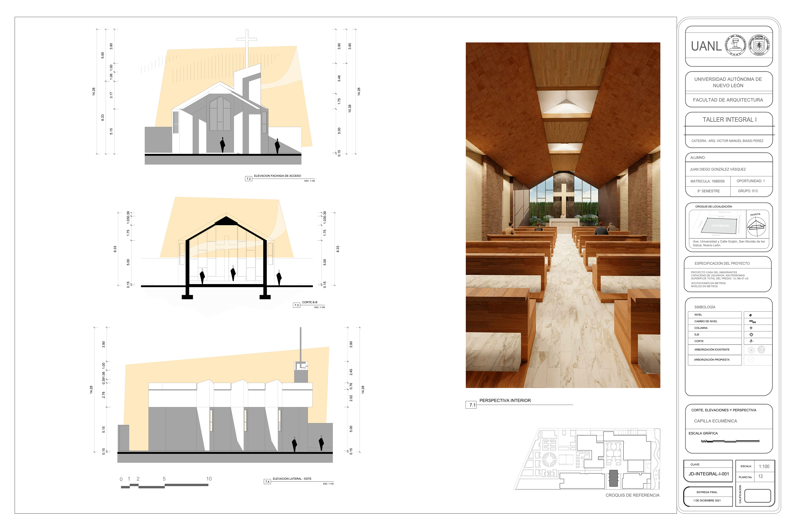Click the '10.38' dimension beside the access elevation

coord(350,108)
